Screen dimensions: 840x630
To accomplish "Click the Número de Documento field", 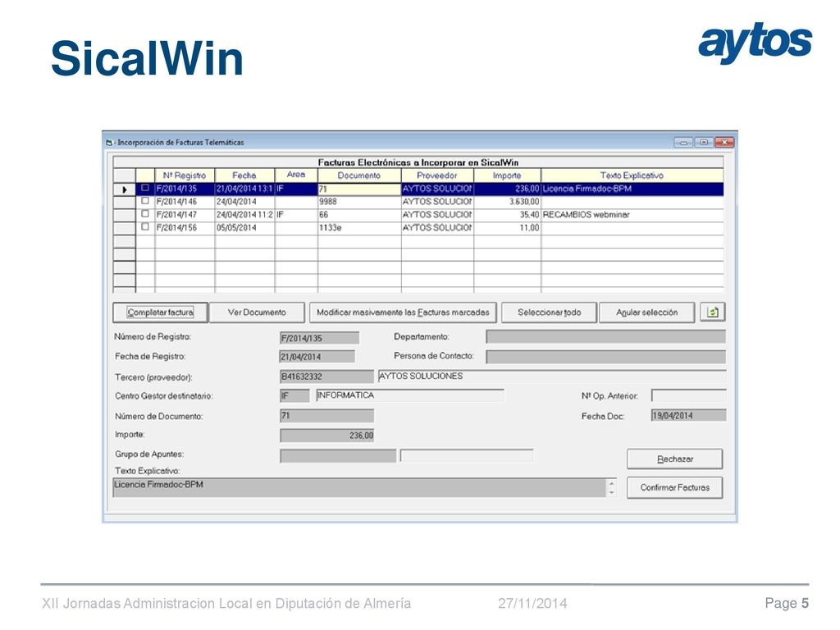I will 326,416.
